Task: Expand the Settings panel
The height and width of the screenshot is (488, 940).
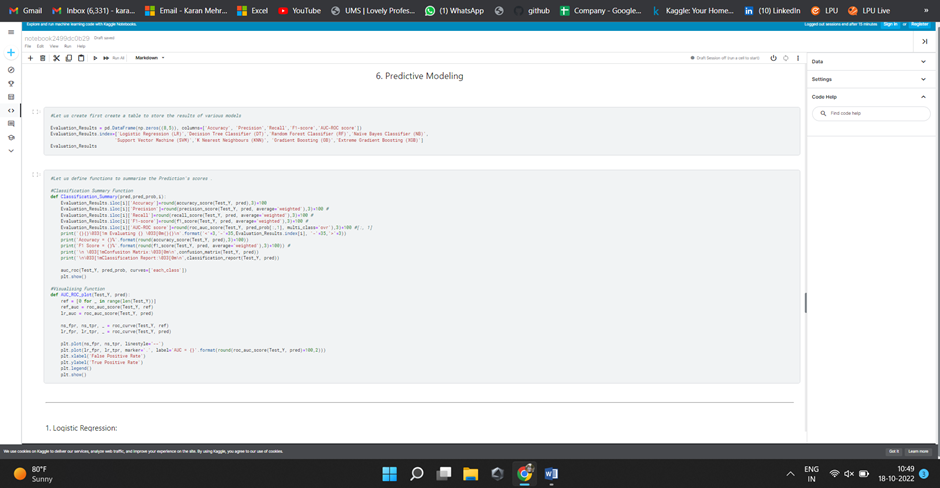Action: (x=869, y=79)
